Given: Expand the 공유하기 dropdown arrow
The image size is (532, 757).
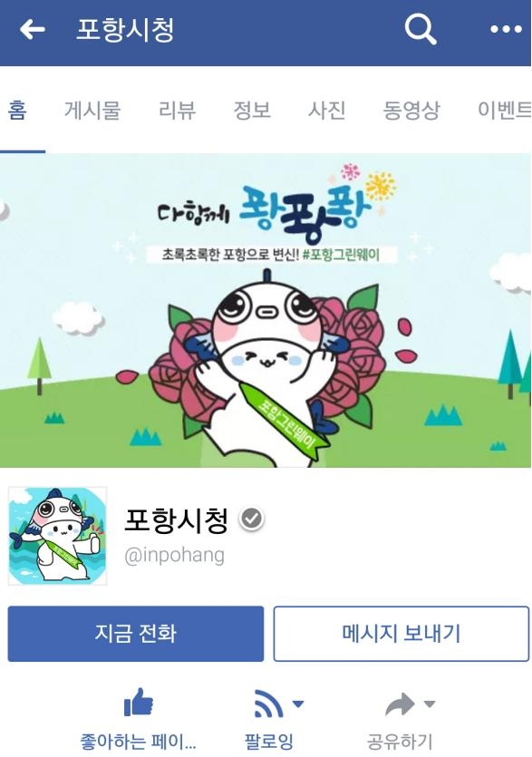Looking at the screenshot, I should click(430, 704).
